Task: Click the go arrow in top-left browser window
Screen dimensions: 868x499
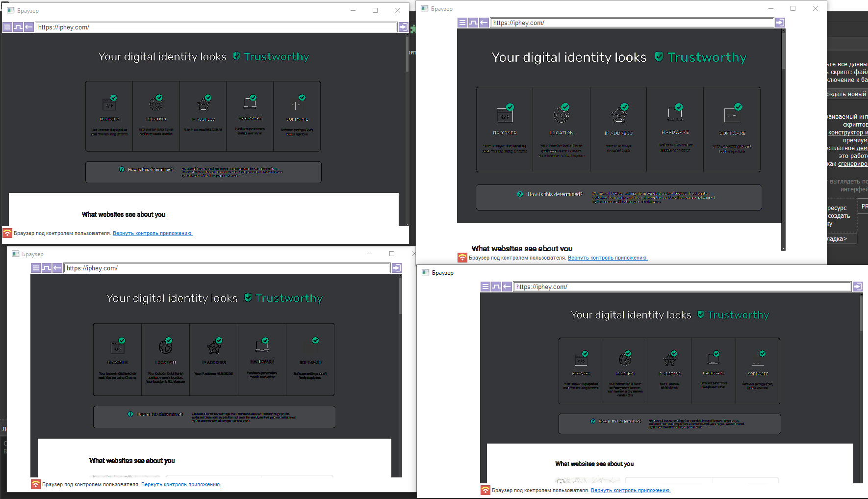Action: coord(403,27)
